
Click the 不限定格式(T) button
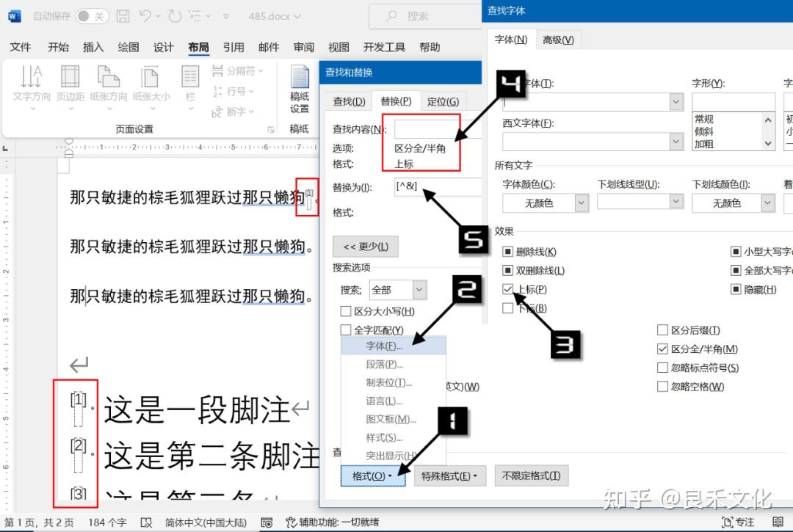coord(531,476)
